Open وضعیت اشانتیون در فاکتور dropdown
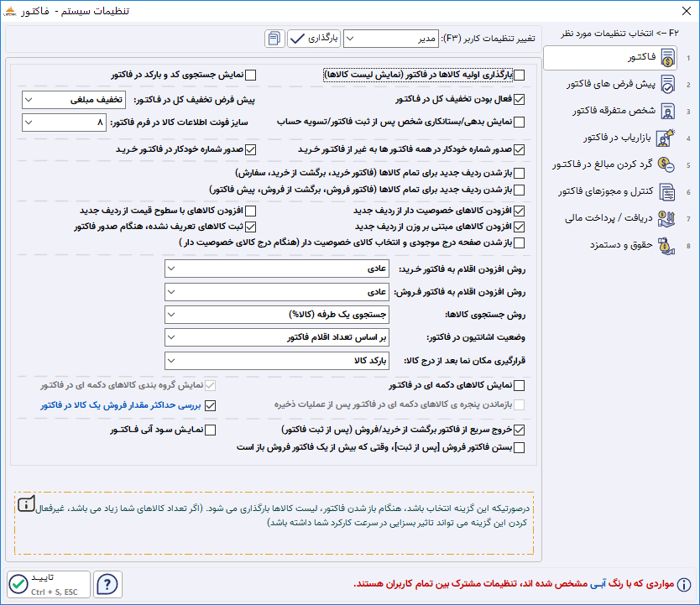The image size is (700, 605). coord(277,337)
